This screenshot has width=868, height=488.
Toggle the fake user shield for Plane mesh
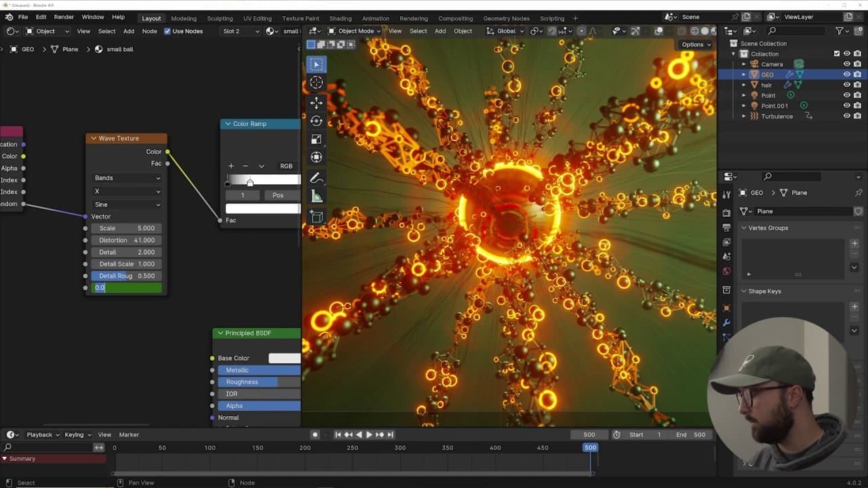point(858,211)
